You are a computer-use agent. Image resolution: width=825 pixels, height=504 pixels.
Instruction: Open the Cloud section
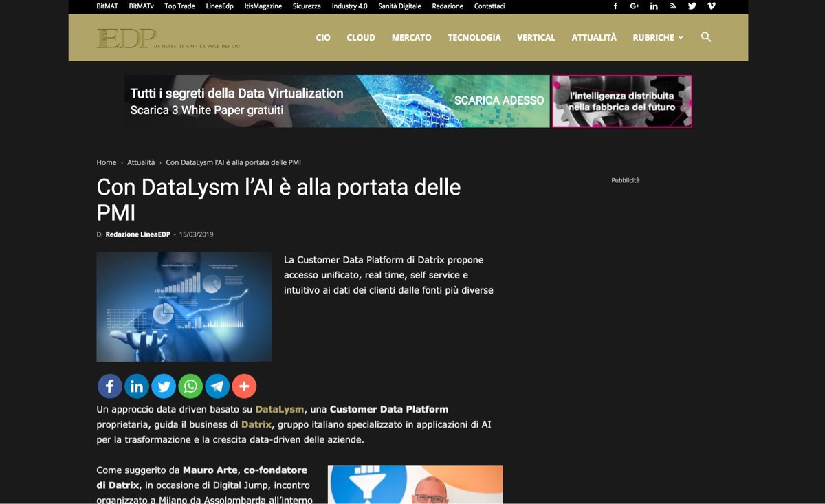coord(361,38)
